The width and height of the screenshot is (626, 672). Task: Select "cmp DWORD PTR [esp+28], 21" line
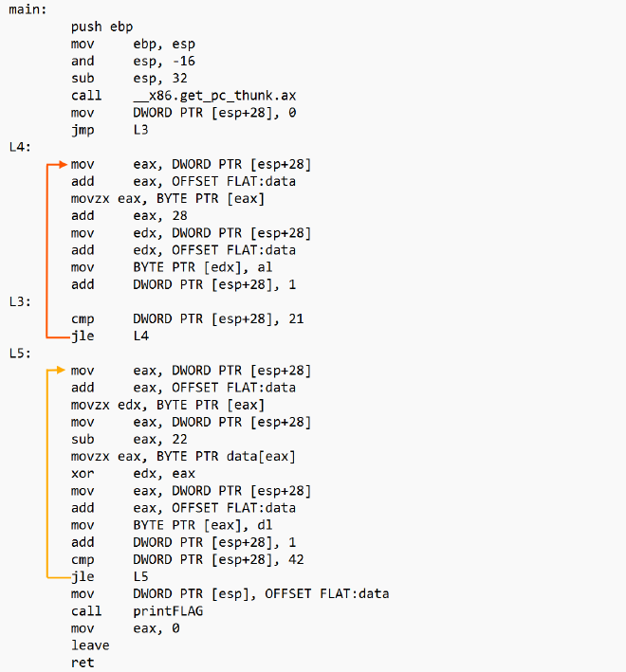click(188, 318)
